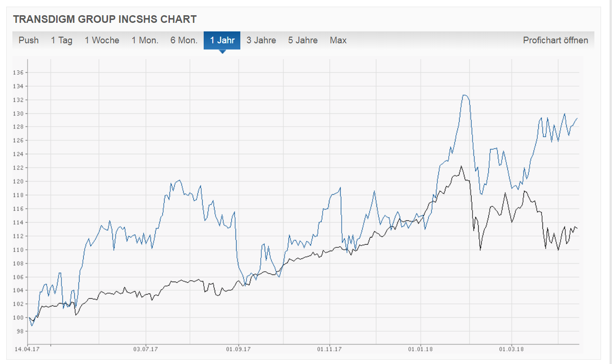This screenshot has width=612, height=364.
Task: Display the 3 Jahre chart range
Action: [x=261, y=40]
